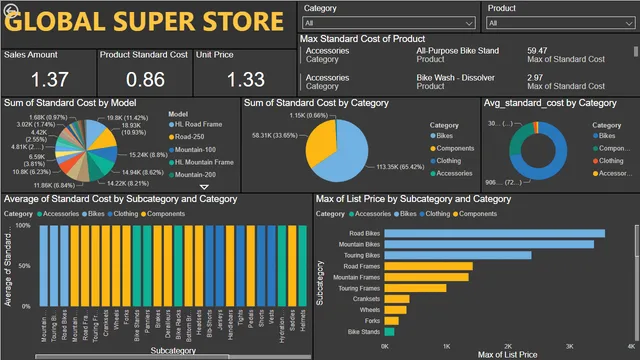Click Clothing in Average of Standard Cost legend
The image size is (640, 360).
[123, 214]
